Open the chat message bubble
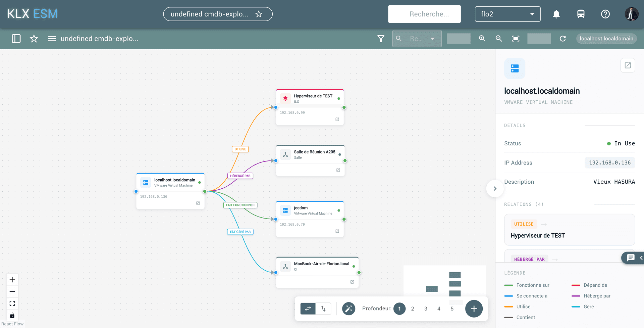 click(x=631, y=258)
